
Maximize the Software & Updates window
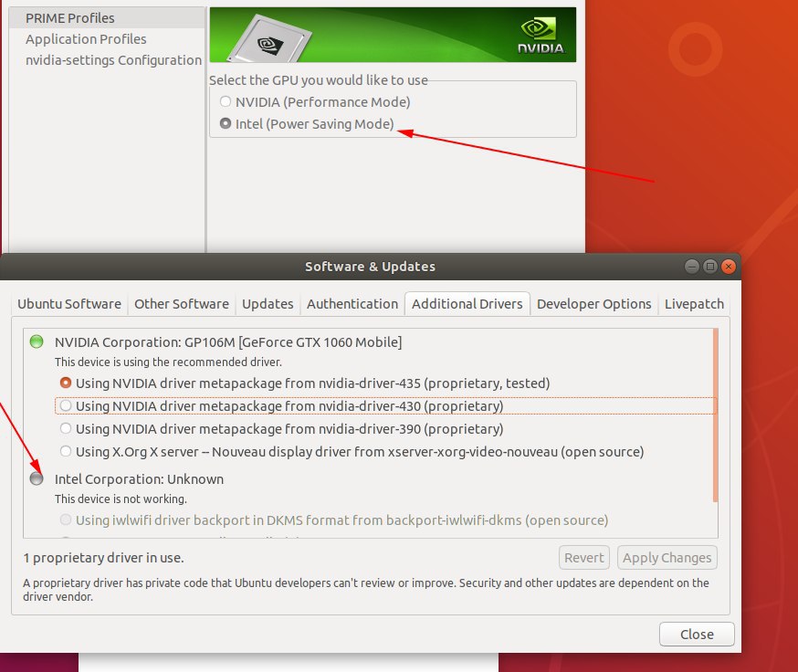[x=710, y=267]
